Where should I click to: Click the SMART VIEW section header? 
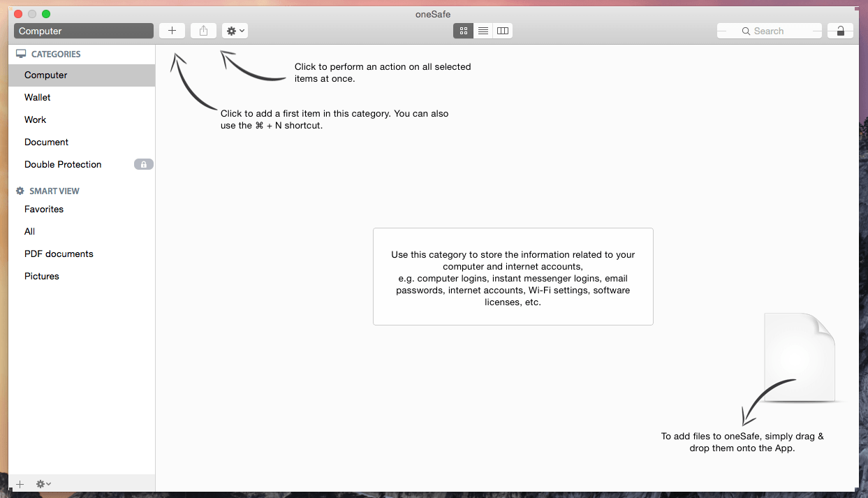click(54, 191)
